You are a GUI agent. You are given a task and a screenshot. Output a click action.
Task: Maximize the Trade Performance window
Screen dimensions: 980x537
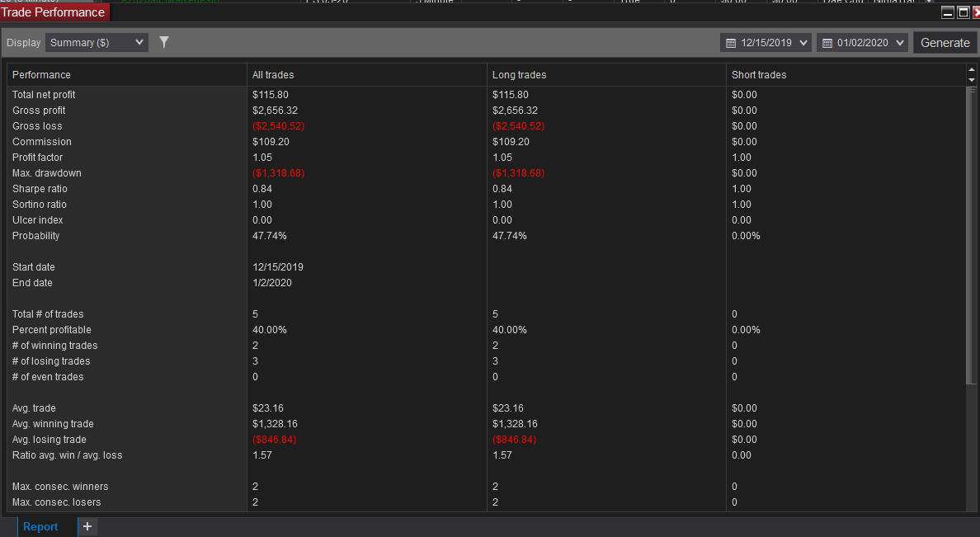[964, 12]
